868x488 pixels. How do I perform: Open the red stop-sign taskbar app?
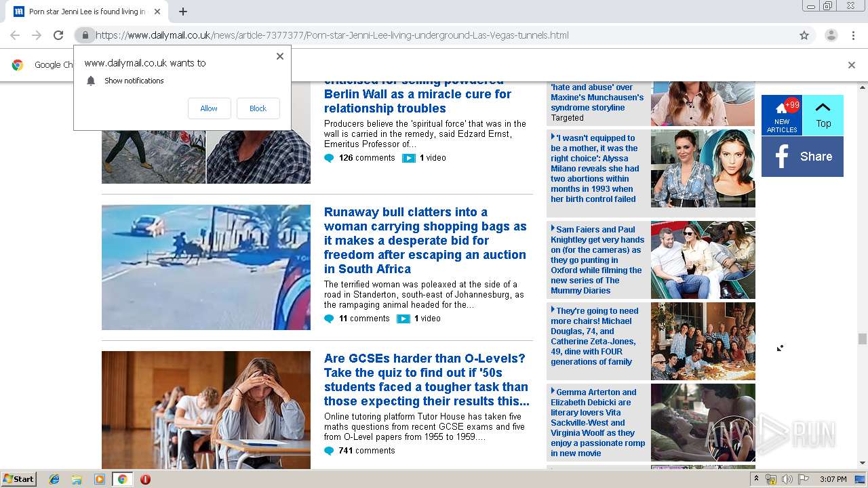click(x=145, y=479)
